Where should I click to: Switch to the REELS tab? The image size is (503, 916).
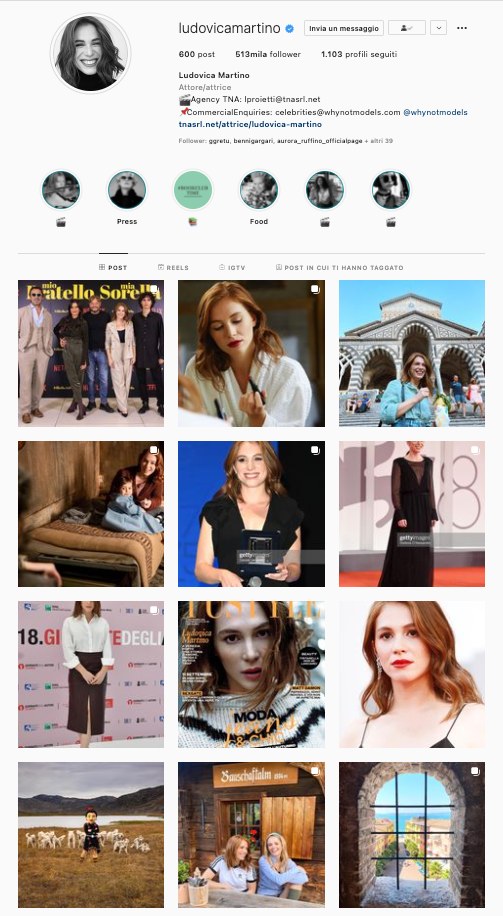(x=173, y=268)
